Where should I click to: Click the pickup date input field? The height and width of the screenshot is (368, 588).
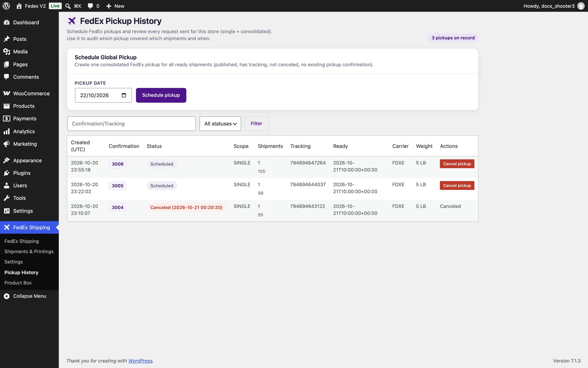[103, 95]
